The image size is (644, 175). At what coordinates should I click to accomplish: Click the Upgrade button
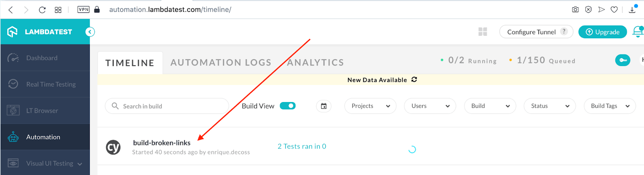coord(603,32)
